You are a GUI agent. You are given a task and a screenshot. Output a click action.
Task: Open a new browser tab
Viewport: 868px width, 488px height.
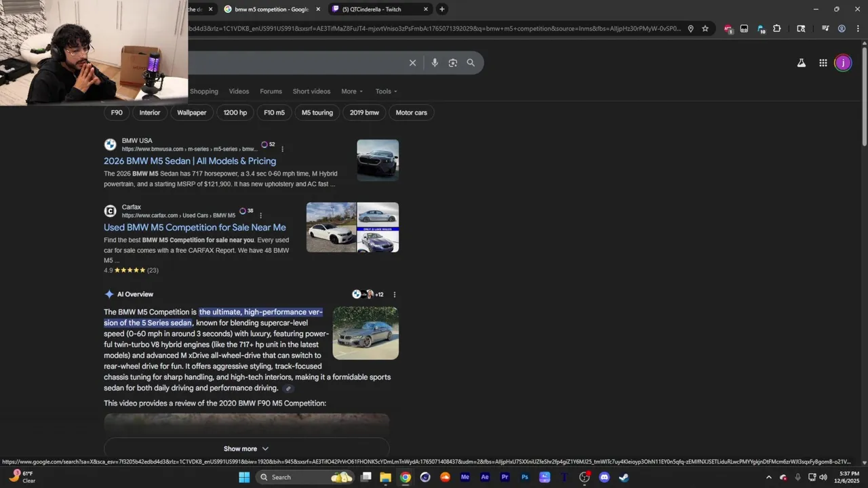pos(442,9)
